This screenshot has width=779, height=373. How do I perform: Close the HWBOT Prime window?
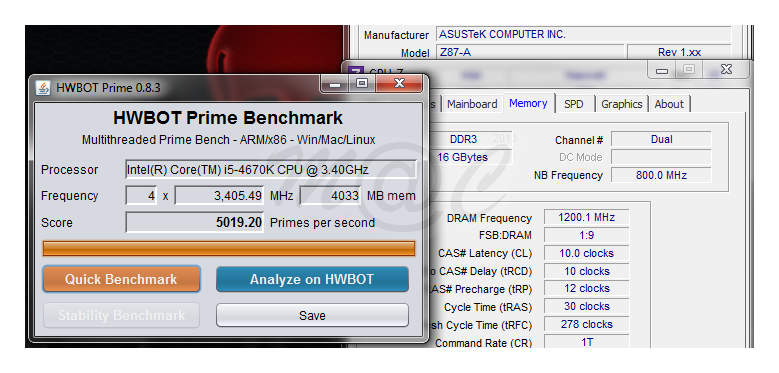(399, 83)
